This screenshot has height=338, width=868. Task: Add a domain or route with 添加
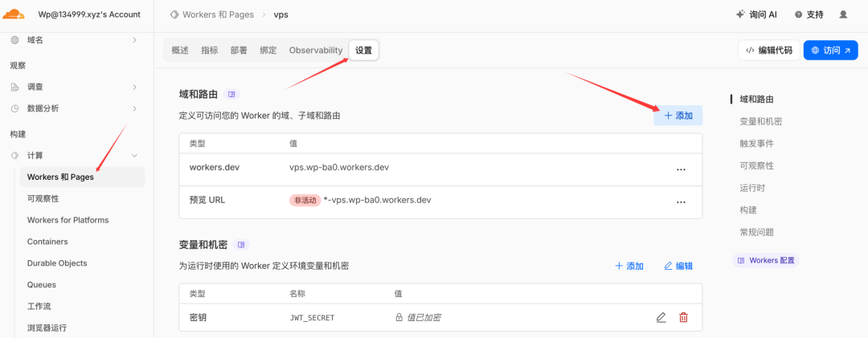click(678, 116)
